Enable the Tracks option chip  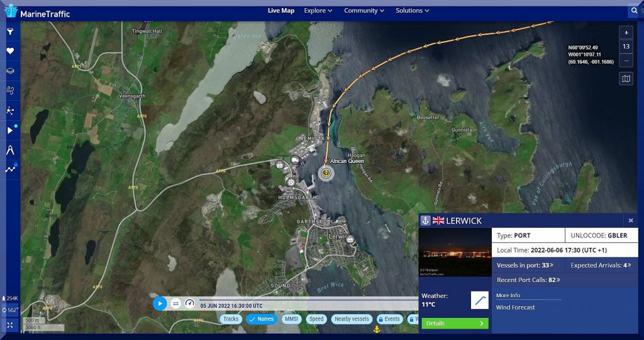(x=231, y=319)
